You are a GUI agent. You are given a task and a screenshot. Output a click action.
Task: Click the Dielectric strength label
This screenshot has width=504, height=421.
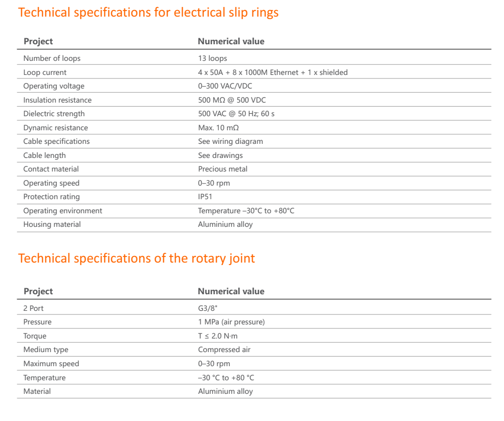pos(54,114)
